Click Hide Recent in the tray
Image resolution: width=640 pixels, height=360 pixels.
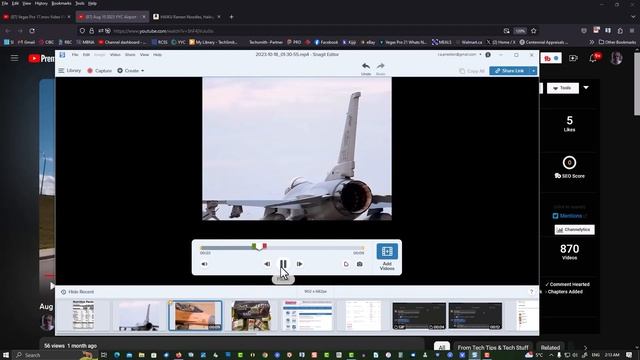[x=78, y=292]
